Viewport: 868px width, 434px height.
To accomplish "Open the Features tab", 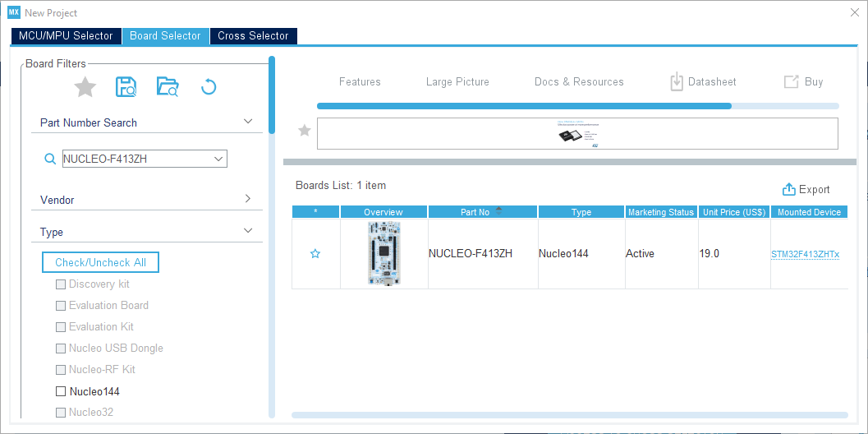I will click(x=360, y=82).
